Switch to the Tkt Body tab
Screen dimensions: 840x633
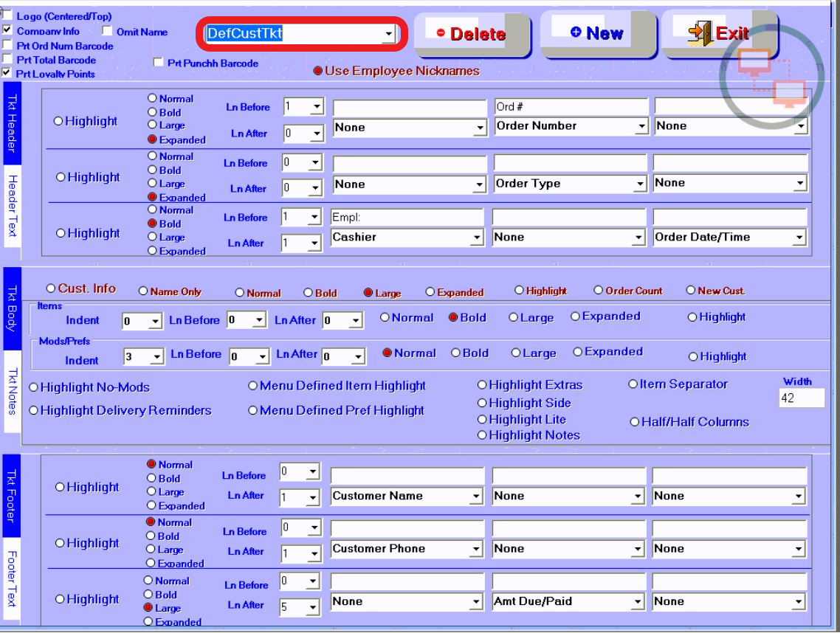(12, 308)
